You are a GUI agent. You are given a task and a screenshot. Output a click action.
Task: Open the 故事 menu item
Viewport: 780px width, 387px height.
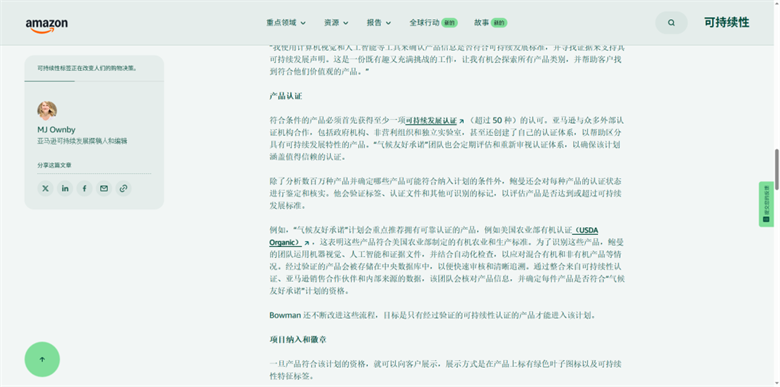click(x=490, y=22)
